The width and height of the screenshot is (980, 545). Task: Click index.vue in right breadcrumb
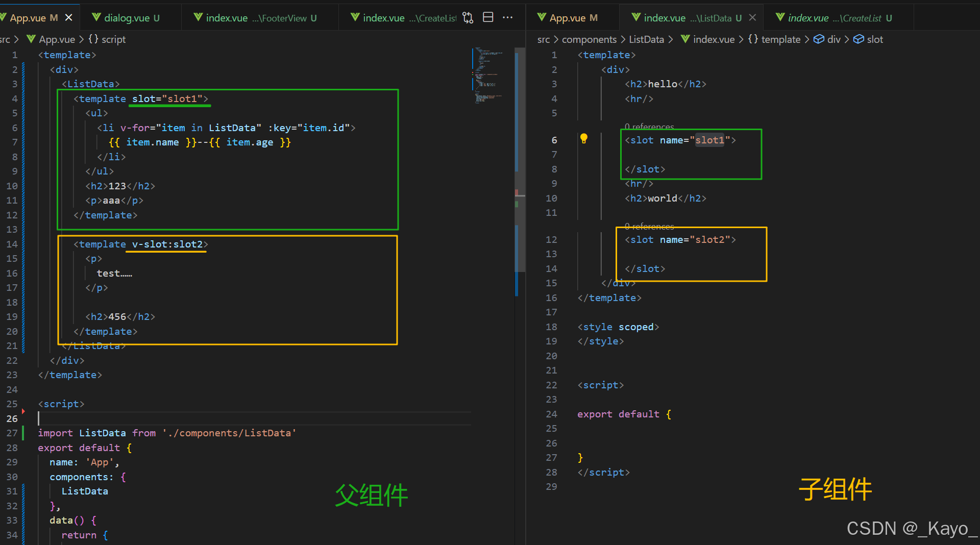tap(714, 39)
